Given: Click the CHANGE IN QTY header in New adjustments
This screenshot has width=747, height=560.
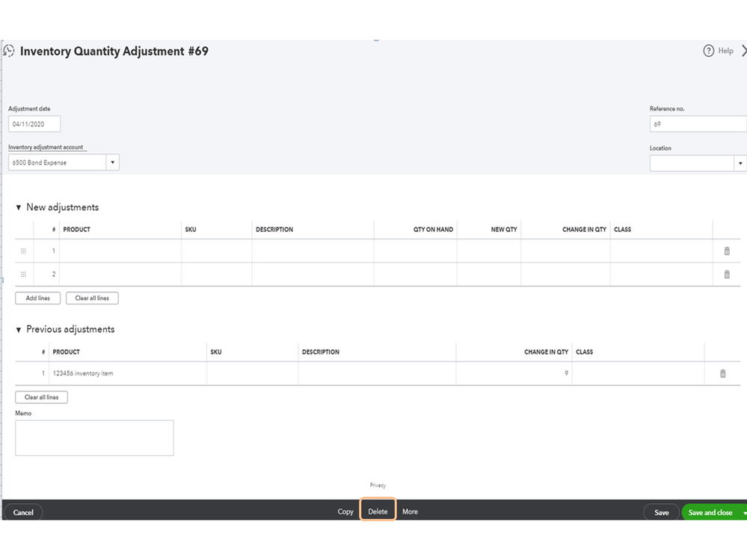Looking at the screenshot, I should [584, 230].
